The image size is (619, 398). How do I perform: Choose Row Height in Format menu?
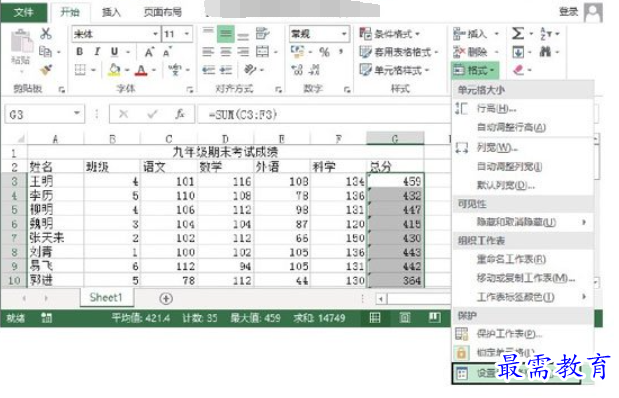(x=523, y=108)
